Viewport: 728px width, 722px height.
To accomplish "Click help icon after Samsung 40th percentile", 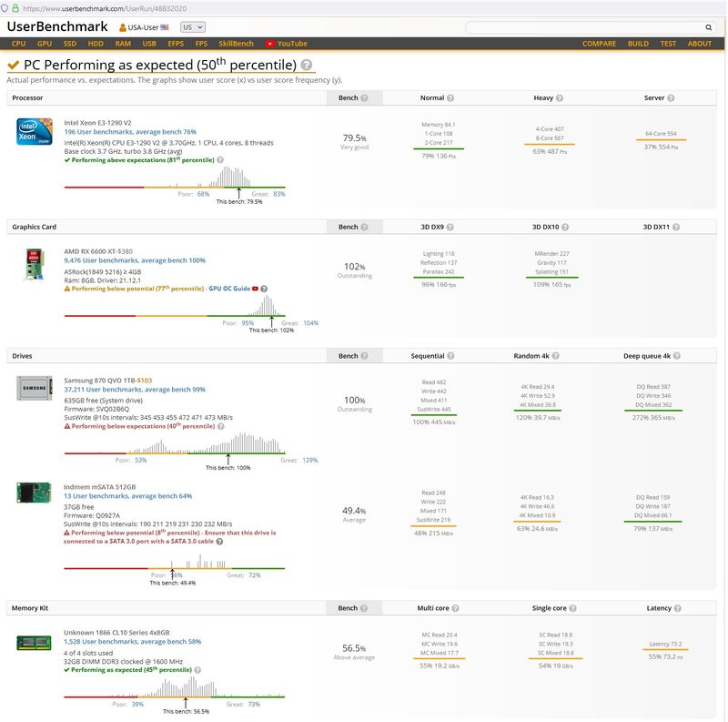I will tap(221, 426).
